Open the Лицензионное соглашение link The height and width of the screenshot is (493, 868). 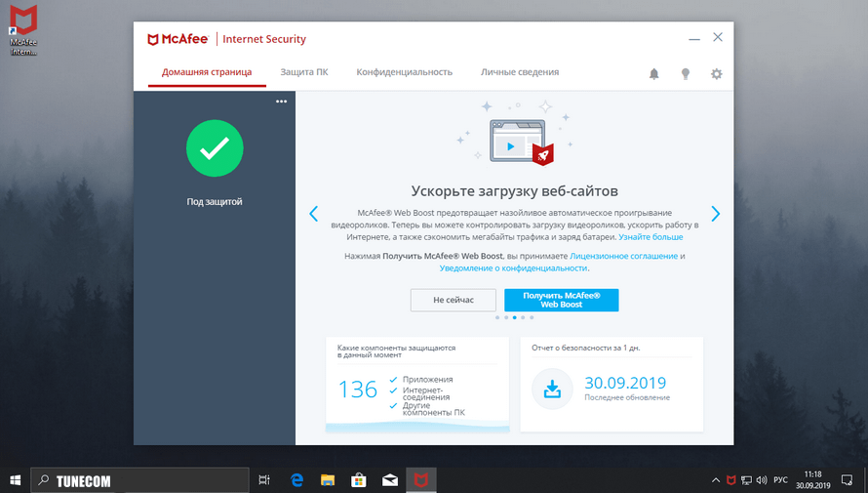tap(624, 256)
